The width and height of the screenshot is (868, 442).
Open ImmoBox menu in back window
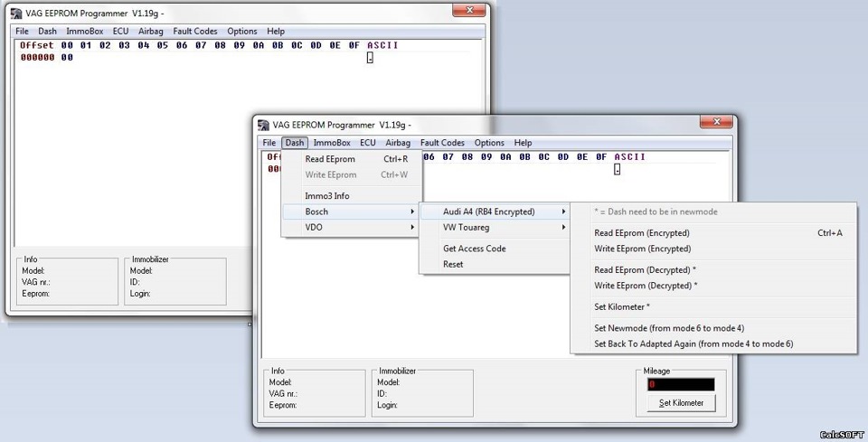[85, 32]
